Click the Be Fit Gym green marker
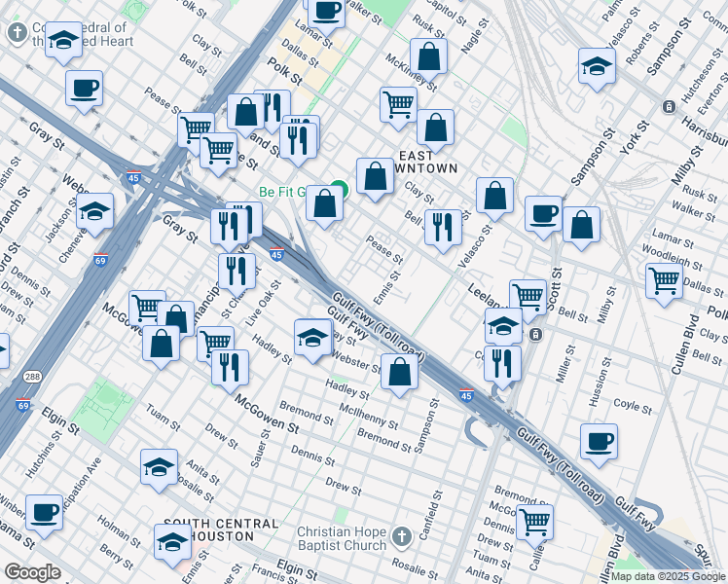Screen dimensions: 728x584 point(339,190)
